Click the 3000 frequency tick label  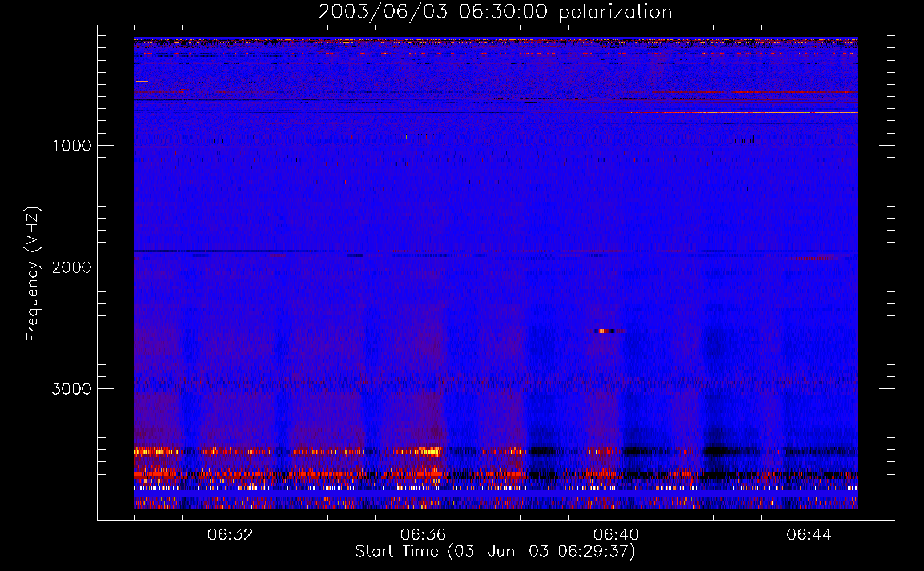71,389
